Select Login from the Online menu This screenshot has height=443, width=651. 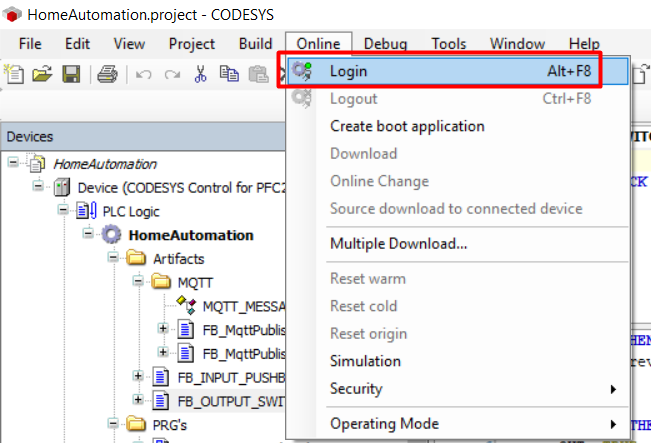(458, 71)
